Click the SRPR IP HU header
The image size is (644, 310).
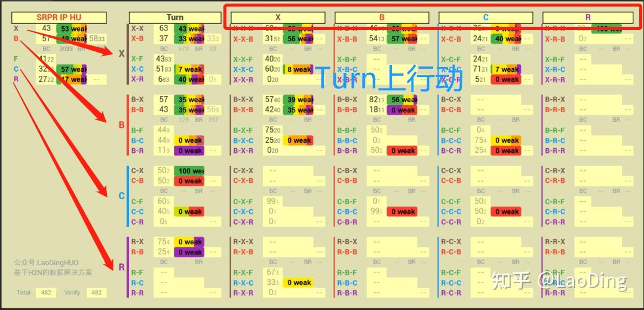(59, 18)
